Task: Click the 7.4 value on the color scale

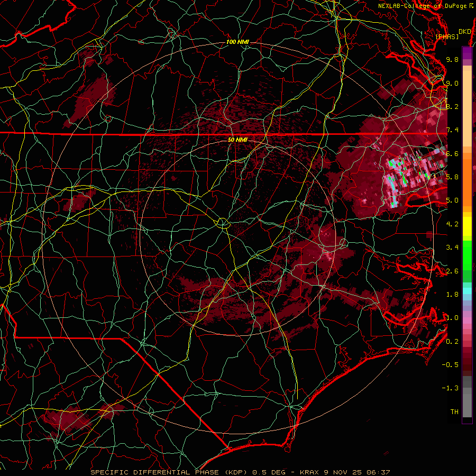Action: (x=452, y=130)
